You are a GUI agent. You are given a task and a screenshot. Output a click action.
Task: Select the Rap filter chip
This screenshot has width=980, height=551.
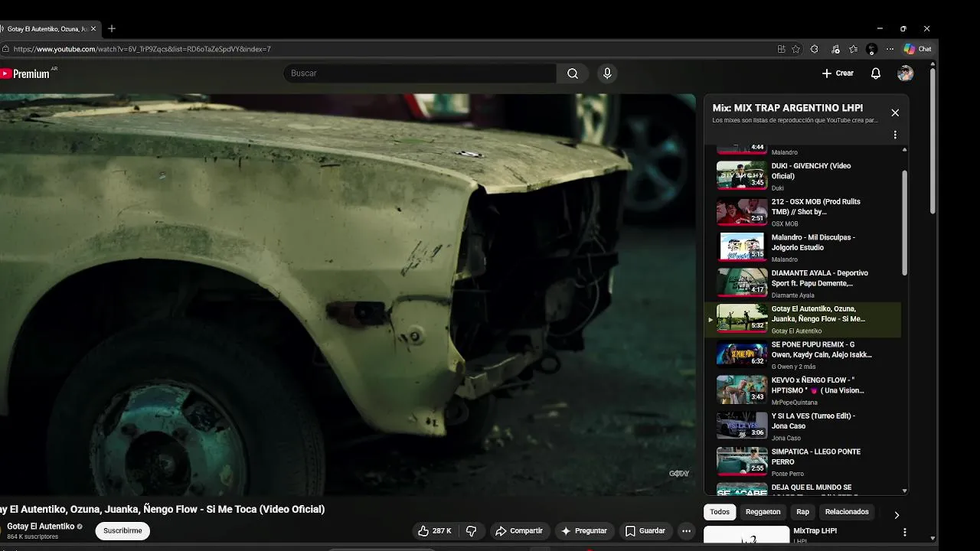(802, 512)
